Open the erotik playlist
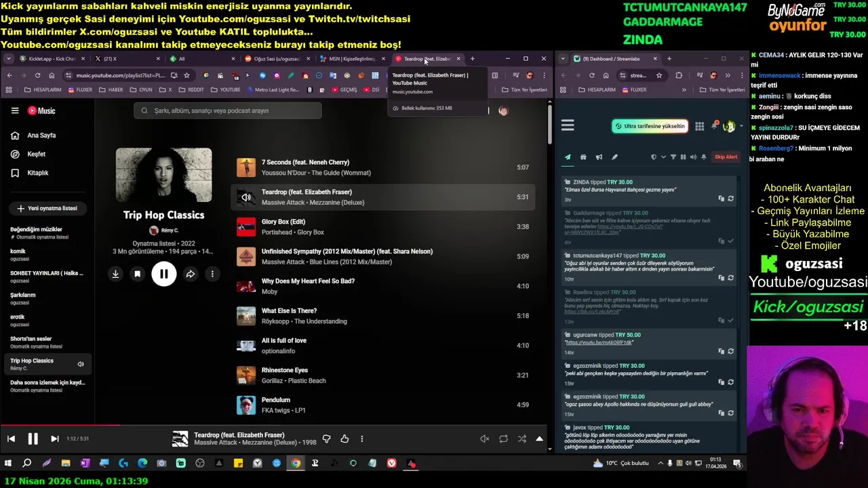Screen dimensions: 868x488 [47, 320]
